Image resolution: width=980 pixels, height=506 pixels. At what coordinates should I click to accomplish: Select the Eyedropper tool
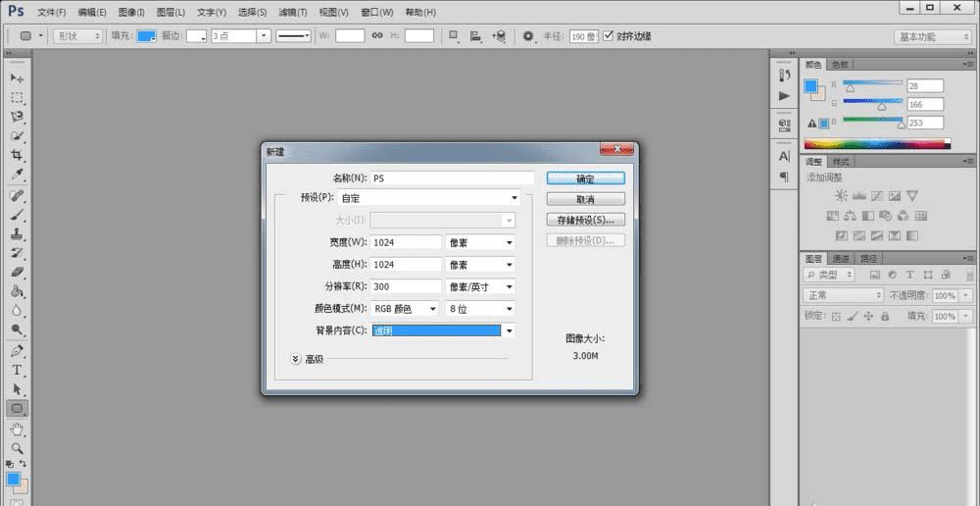click(x=17, y=174)
